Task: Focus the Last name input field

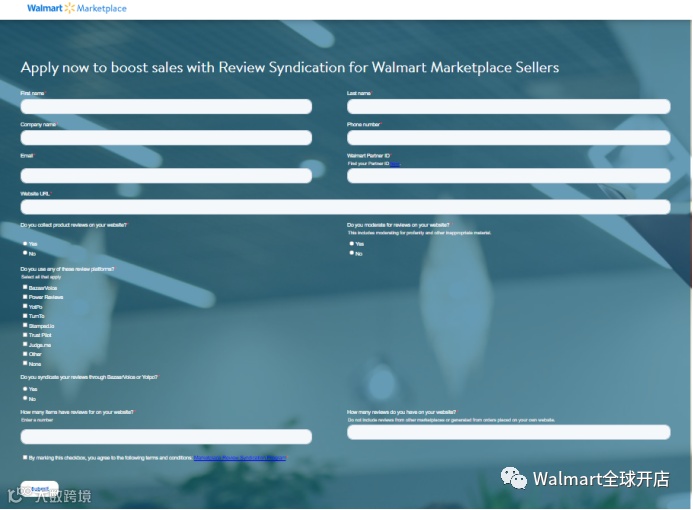Action: 509,107
